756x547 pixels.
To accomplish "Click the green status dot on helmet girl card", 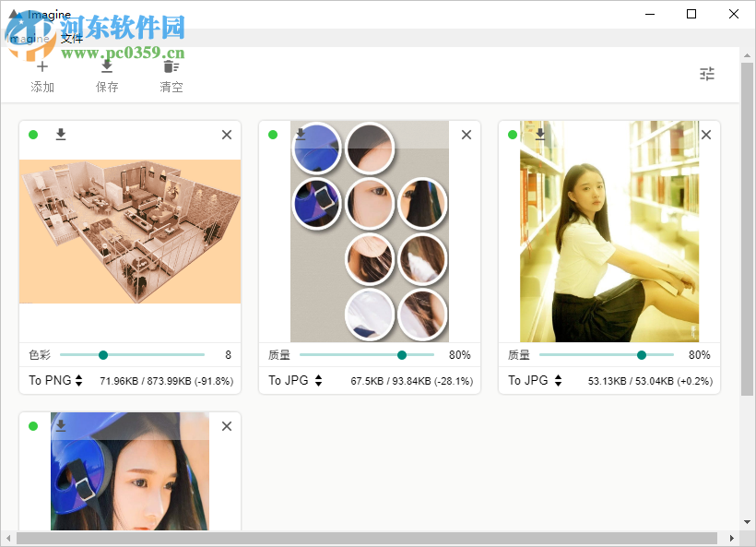I will pos(33,426).
